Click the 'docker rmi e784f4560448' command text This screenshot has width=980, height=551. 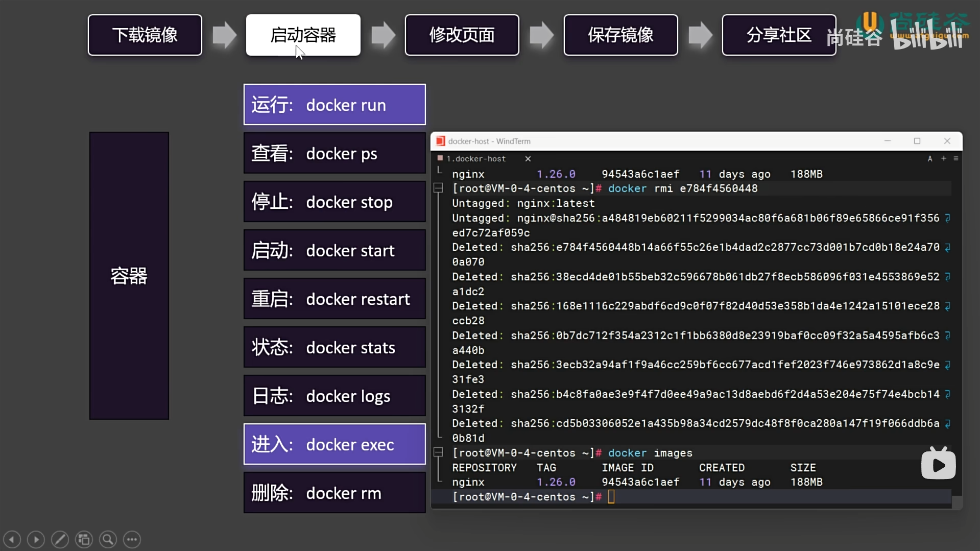pyautogui.click(x=683, y=188)
